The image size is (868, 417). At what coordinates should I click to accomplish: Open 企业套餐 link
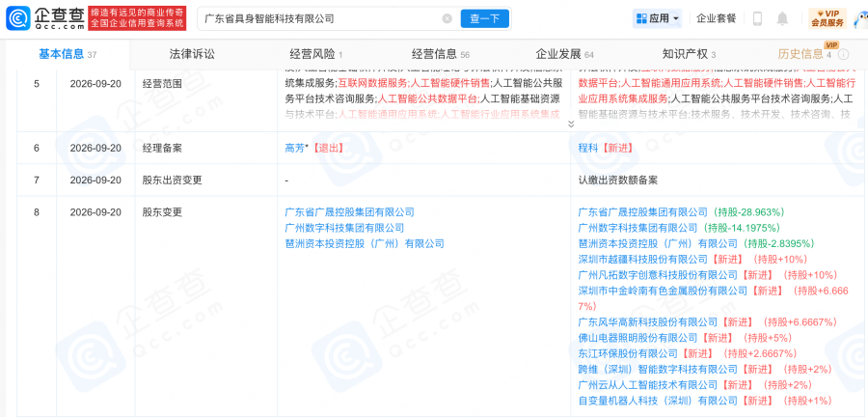717,18
